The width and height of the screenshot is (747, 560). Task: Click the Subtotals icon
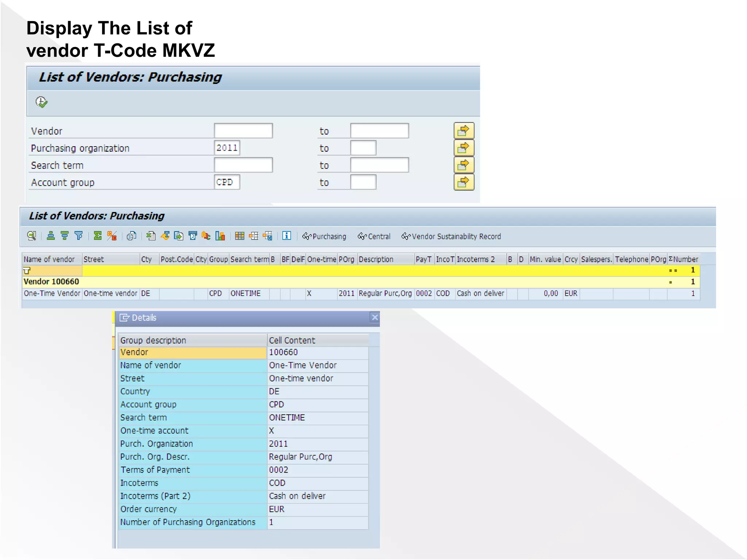pyautogui.click(x=112, y=236)
